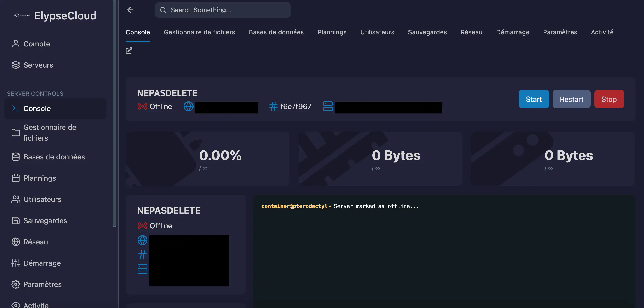Click the Sauvegardes save icon in sidebar

[x=16, y=221]
